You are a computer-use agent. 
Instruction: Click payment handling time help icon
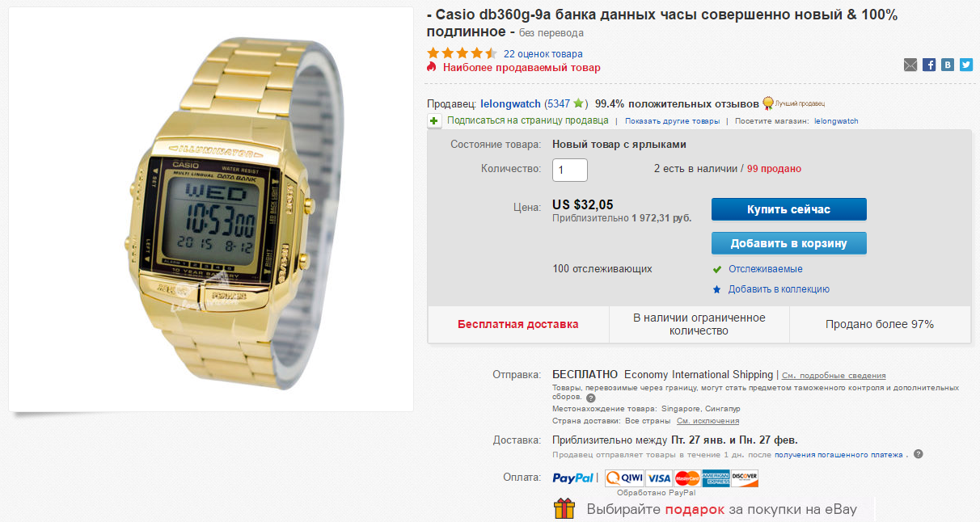tap(919, 454)
